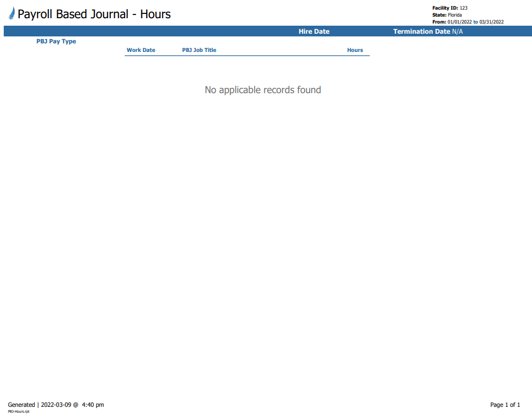Click the Work Date column header
Image resolution: width=532 pixels, height=417 pixels.
coord(141,50)
